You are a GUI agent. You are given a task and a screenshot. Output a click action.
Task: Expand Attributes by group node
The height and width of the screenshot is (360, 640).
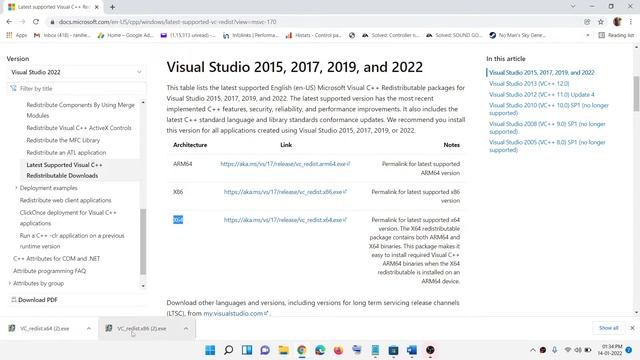(x=10, y=283)
